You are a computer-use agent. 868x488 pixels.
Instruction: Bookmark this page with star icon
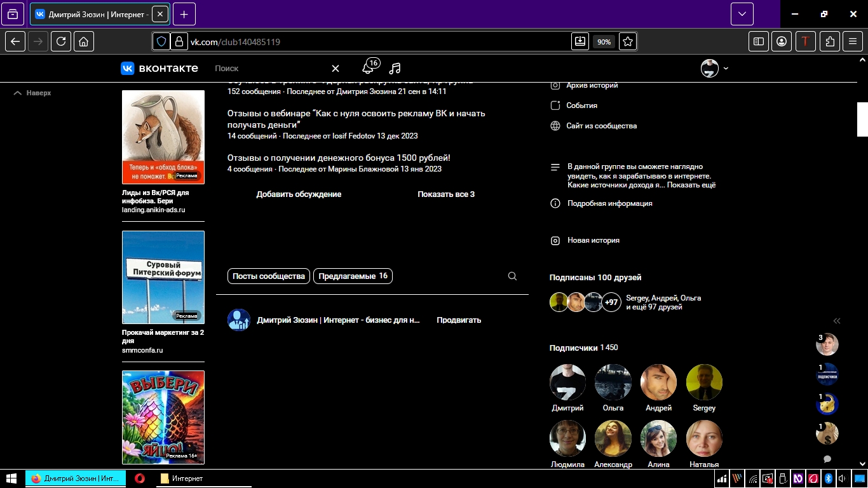click(628, 41)
